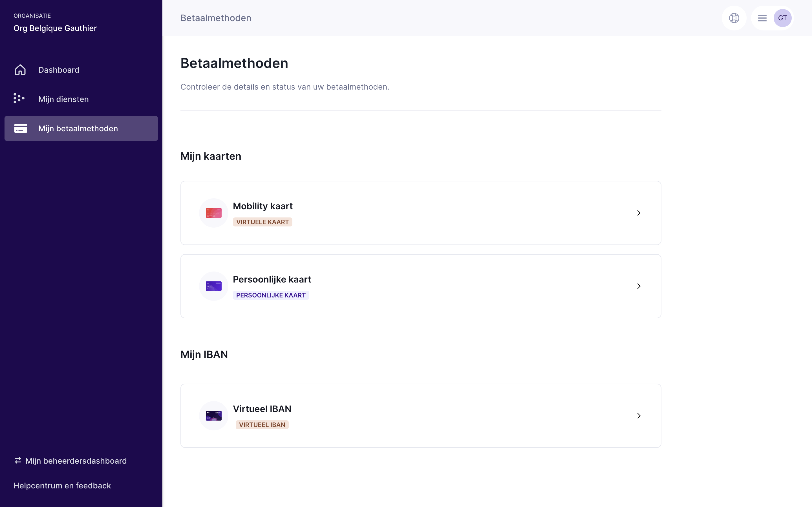
Task: Expand Persoonlijke kaart chevron arrow
Action: [639, 286]
